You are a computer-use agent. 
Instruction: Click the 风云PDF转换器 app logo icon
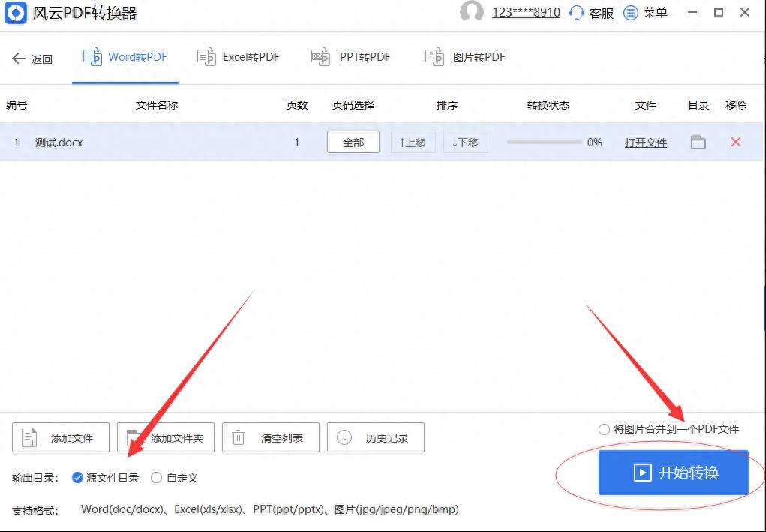tap(16, 12)
